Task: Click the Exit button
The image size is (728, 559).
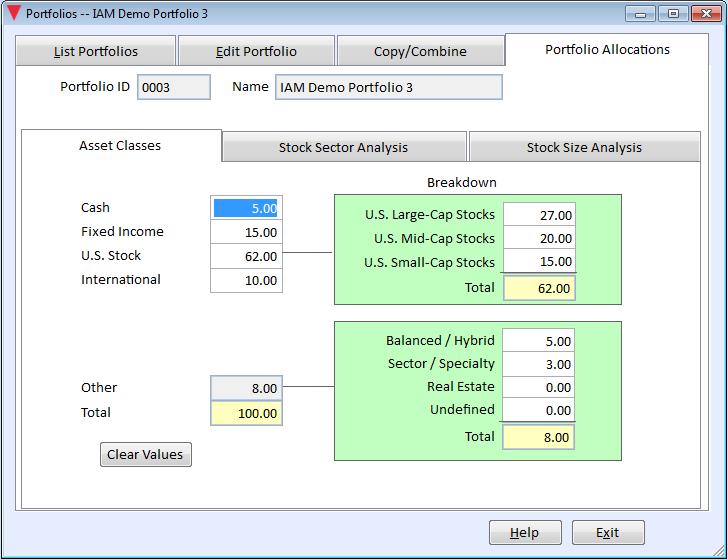Action: coord(608,533)
